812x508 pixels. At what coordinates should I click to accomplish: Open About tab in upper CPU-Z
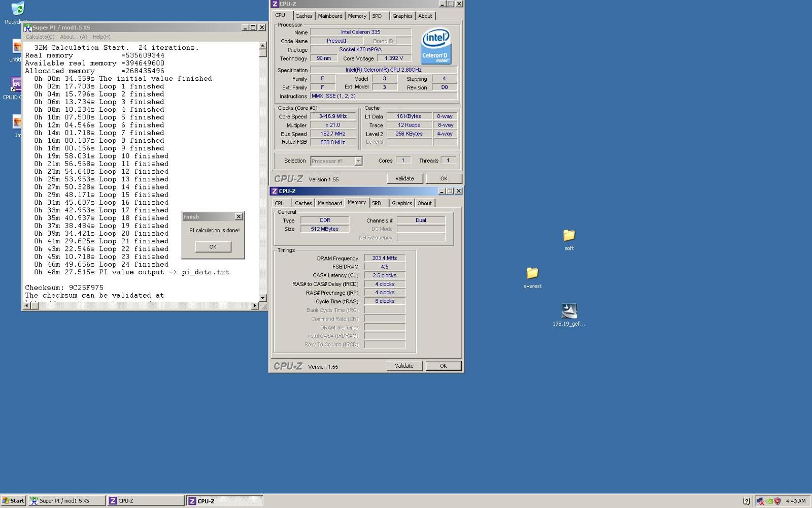(425, 16)
